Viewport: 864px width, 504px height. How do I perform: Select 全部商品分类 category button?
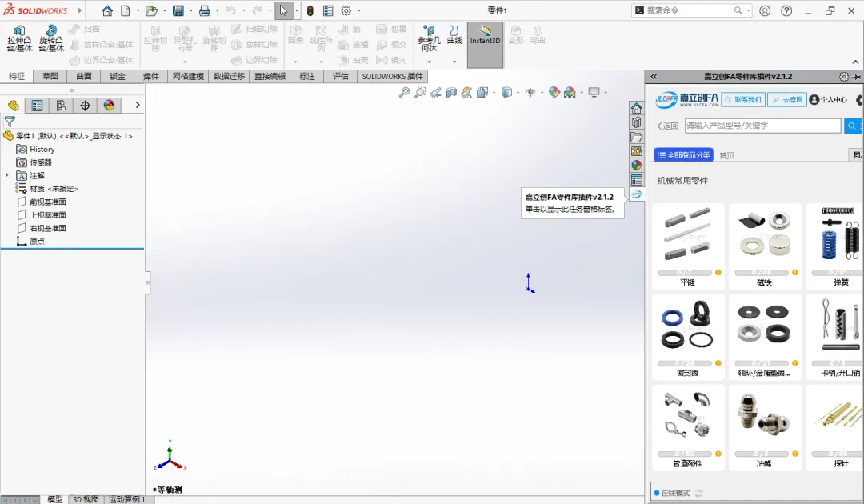[684, 154]
